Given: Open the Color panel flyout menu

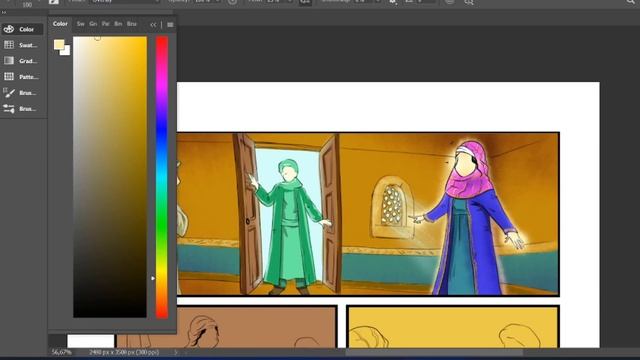Looking at the screenshot, I should coord(170,25).
